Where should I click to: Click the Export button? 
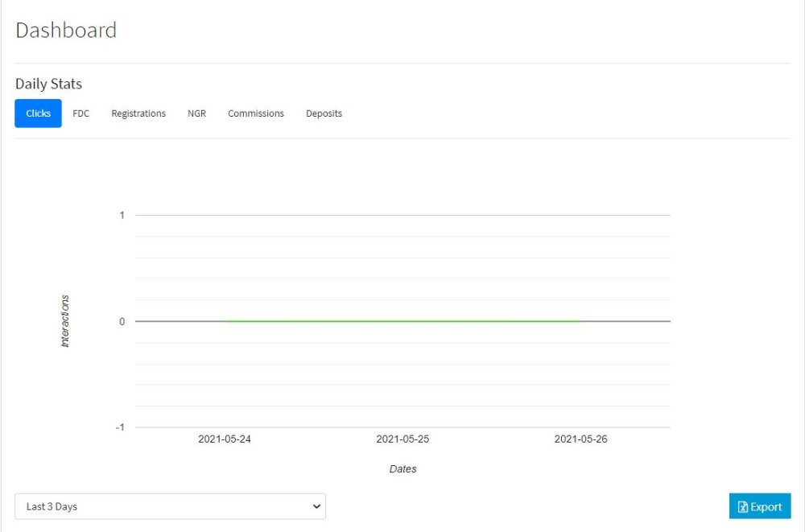click(x=760, y=507)
